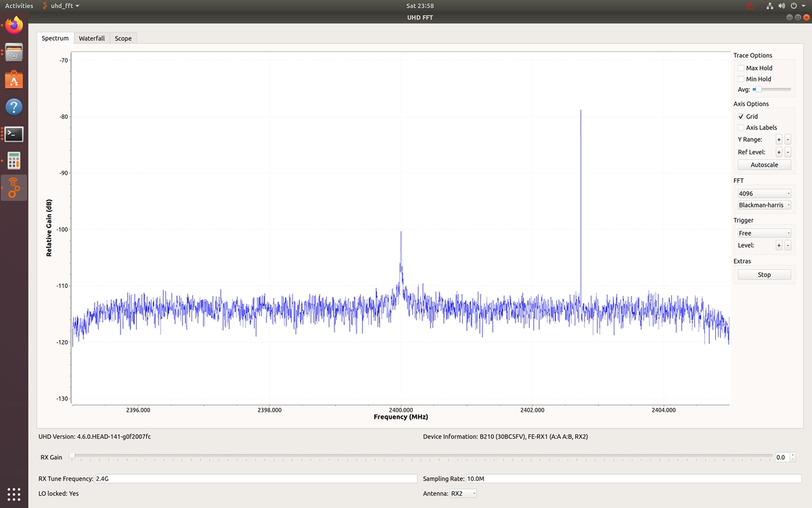Open Firefox from the dock
Image resolution: width=812 pixels, height=508 pixels.
14,26
